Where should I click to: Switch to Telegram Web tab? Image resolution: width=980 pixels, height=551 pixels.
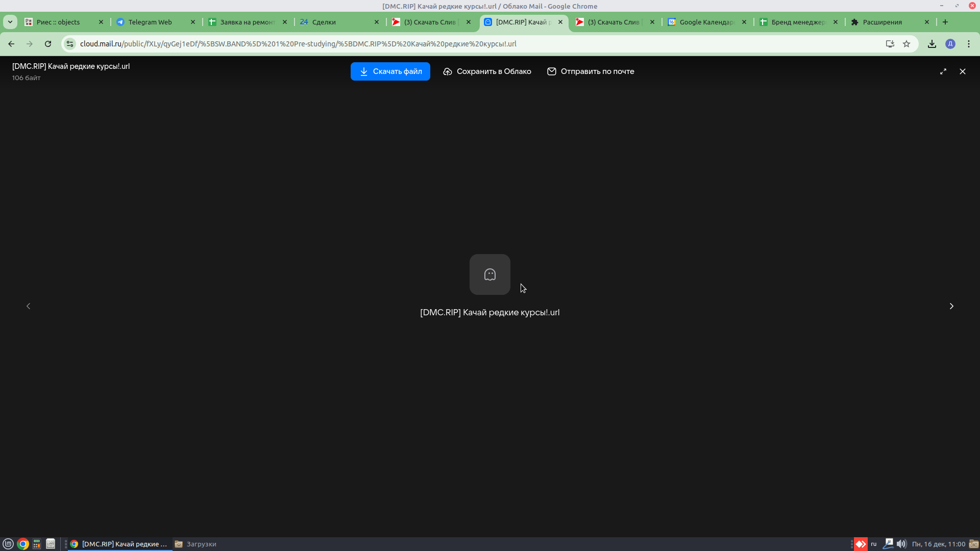[x=150, y=22]
